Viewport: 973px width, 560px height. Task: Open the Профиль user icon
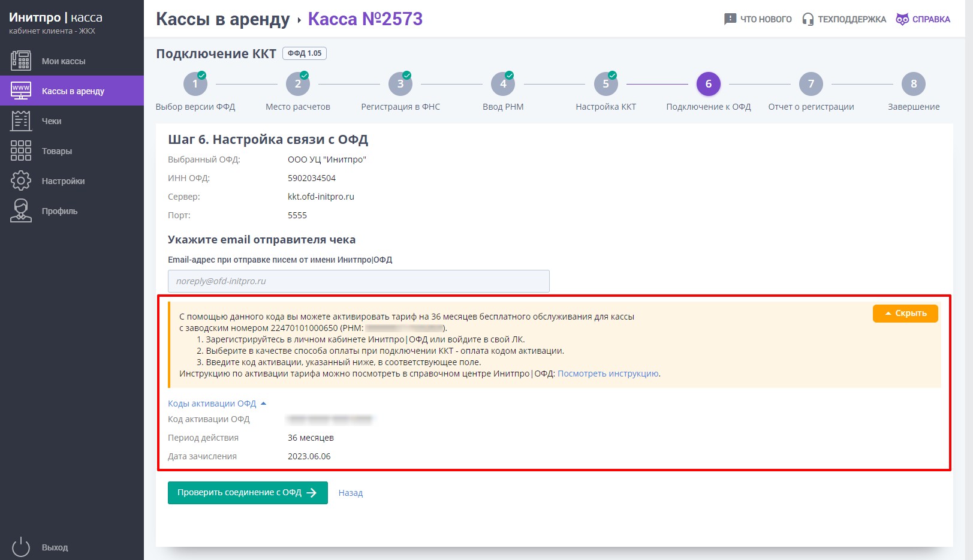pos(21,210)
